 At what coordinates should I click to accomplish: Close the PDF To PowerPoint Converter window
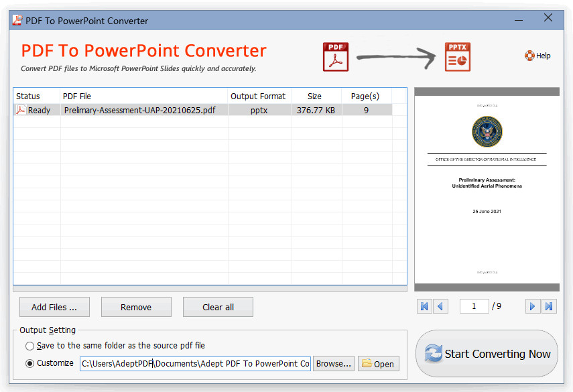(548, 17)
